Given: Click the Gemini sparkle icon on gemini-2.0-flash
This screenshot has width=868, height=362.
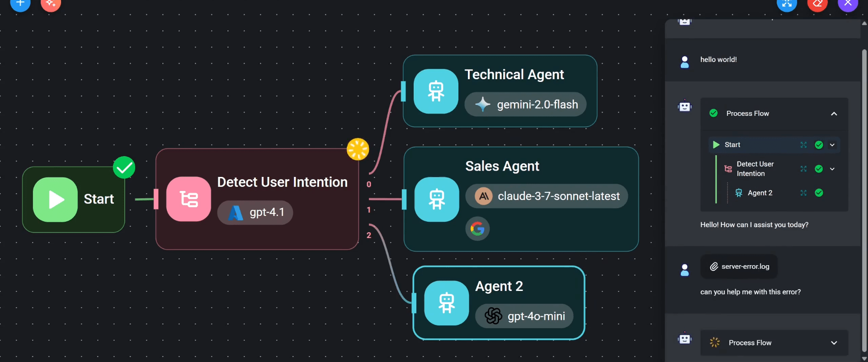Looking at the screenshot, I should pyautogui.click(x=483, y=105).
